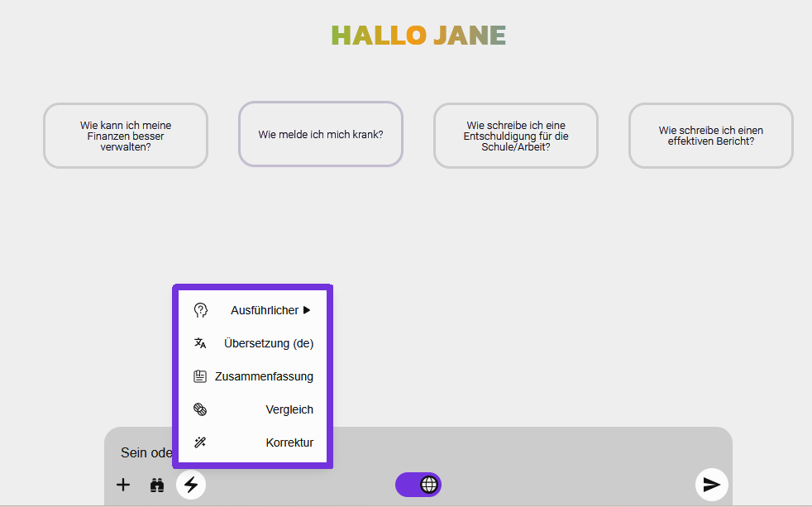Click the magic wand icon beside Korrektur

pos(200,442)
